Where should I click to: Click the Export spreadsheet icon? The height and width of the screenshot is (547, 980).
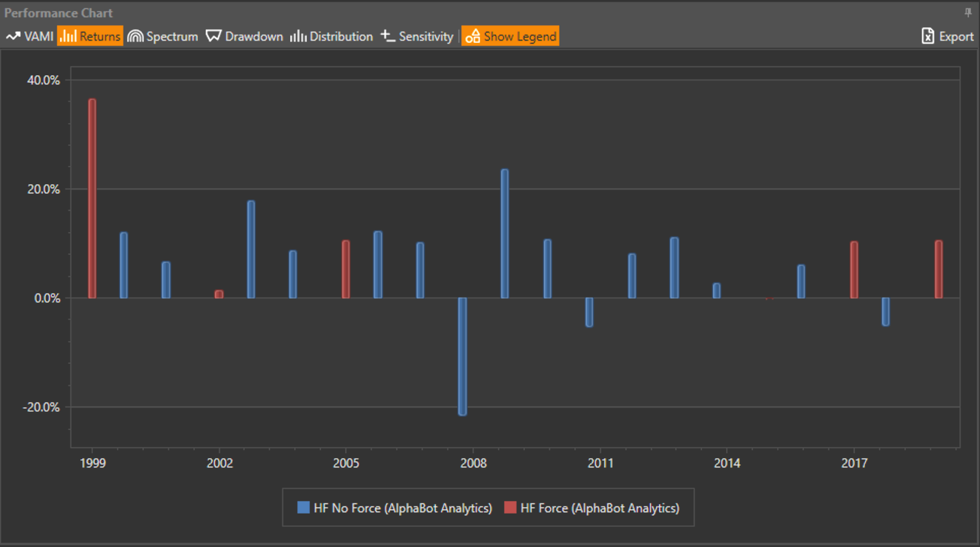point(928,36)
